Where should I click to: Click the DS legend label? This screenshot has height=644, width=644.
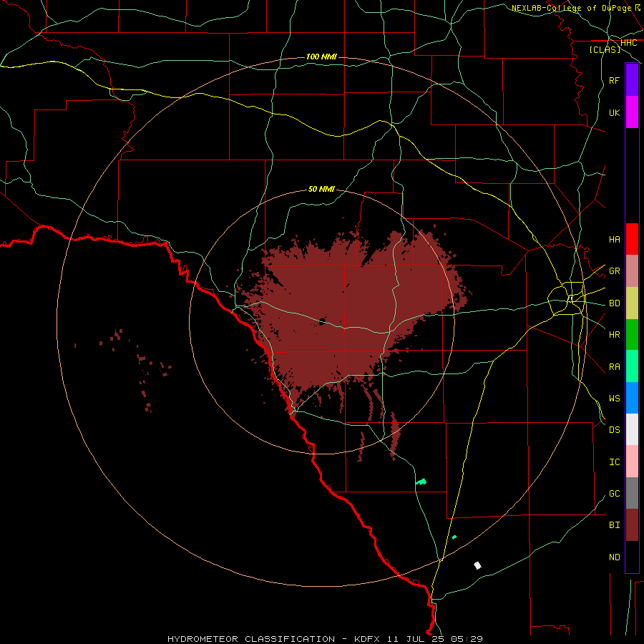click(614, 430)
